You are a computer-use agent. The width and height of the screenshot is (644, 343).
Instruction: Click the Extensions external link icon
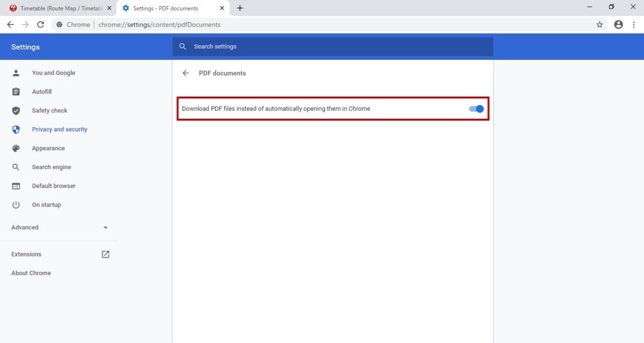point(105,254)
